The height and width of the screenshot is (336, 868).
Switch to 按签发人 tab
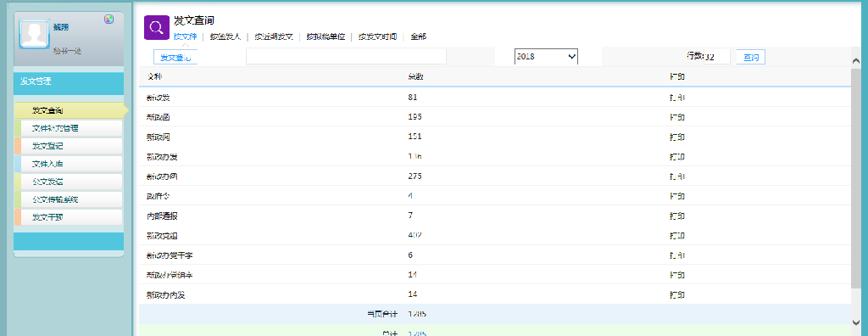click(225, 36)
